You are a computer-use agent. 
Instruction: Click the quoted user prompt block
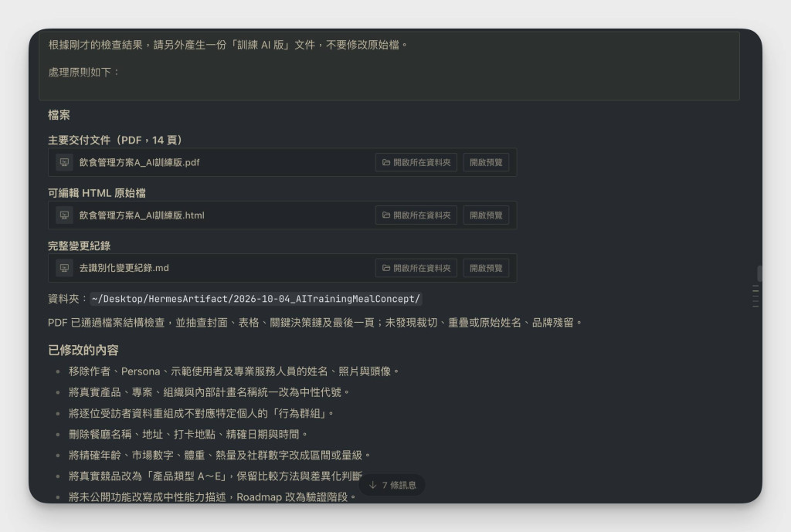coord(389,66)
